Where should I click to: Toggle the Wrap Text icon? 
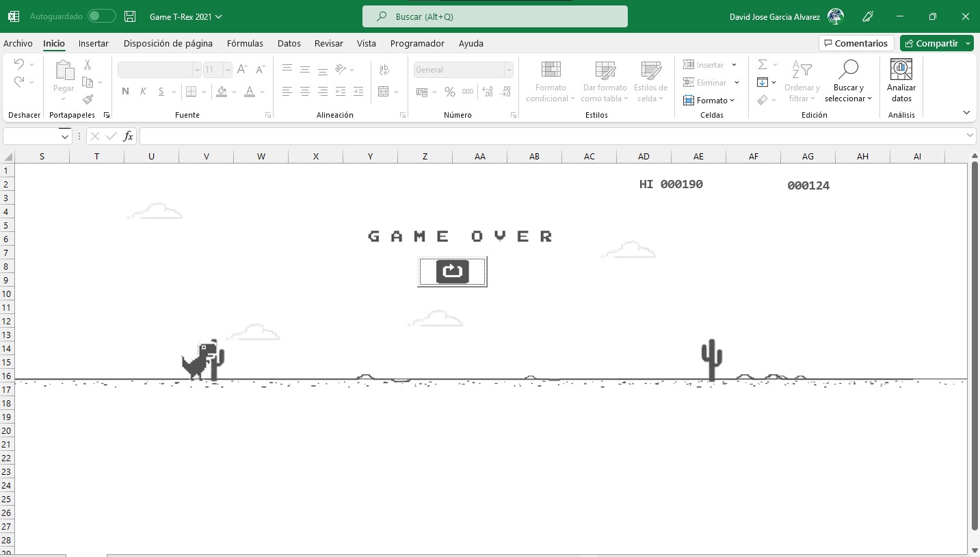click(384, 69)
